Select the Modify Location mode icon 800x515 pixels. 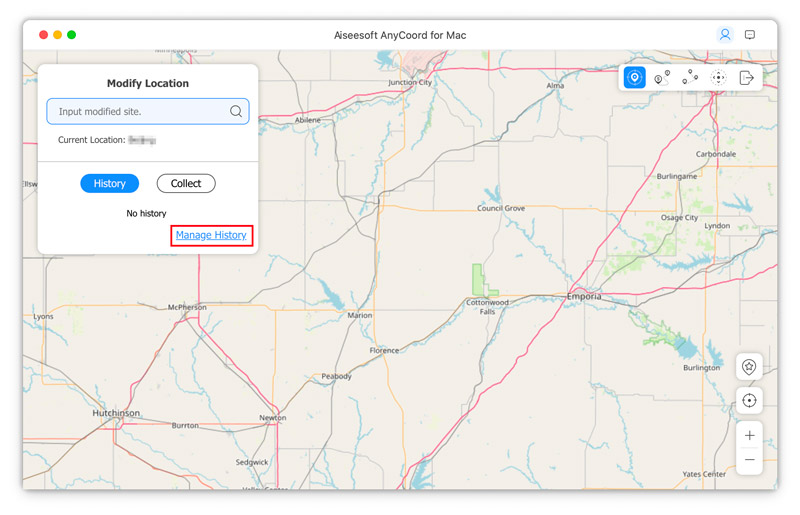tap(634, 78)
